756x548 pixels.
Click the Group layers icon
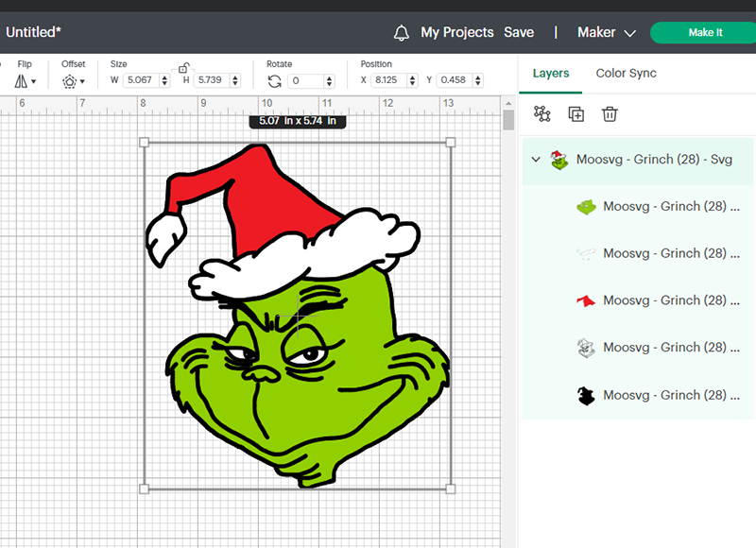(541, 114)
